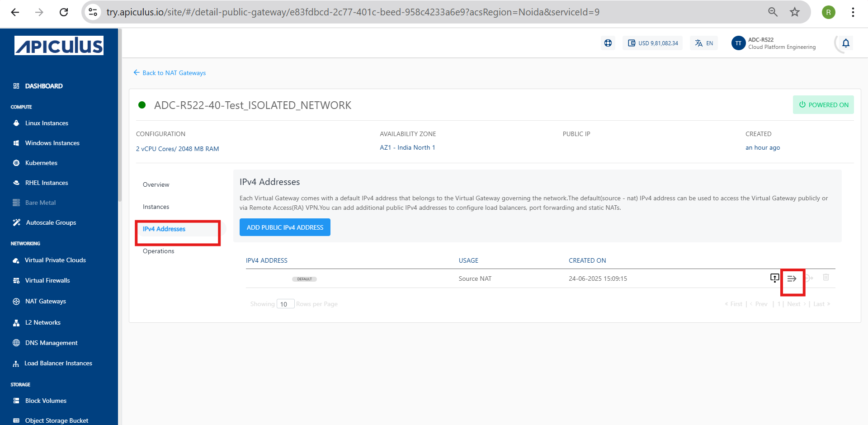The image size is (868, 425).
Task: Open the ADC-R522 account menu
Action: [782, 43]
